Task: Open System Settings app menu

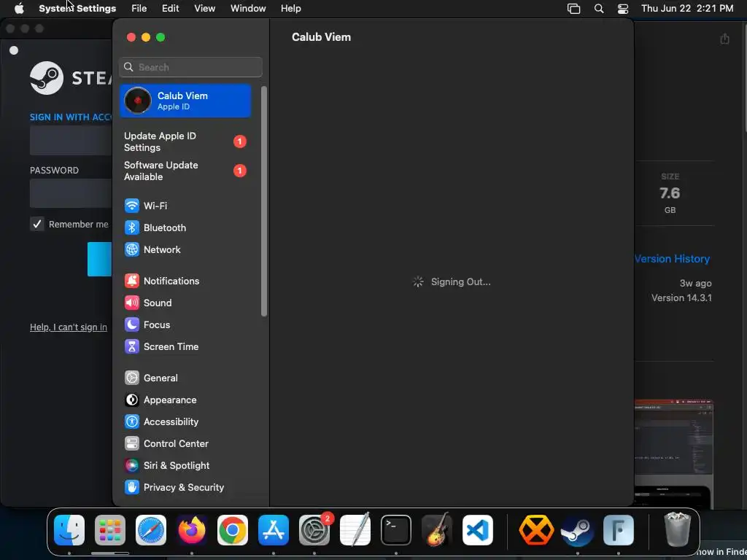Action: coord(77,9)
